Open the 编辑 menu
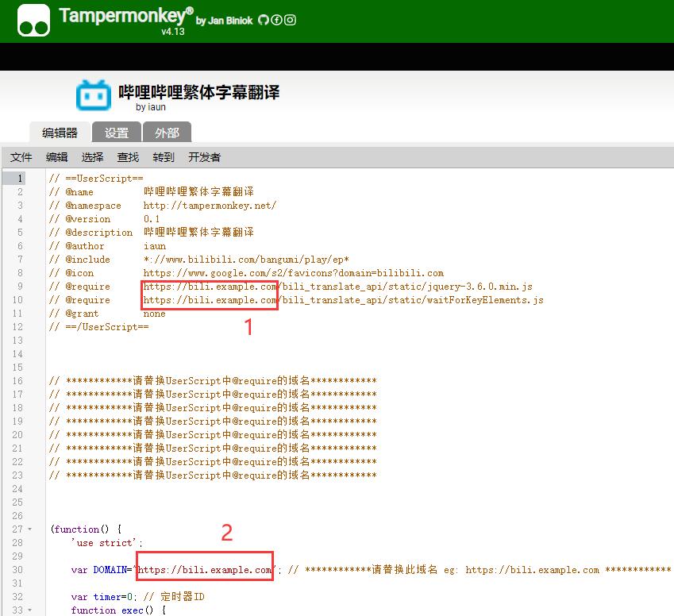Viewport: 674px width, 616px height. coord(57,157)
